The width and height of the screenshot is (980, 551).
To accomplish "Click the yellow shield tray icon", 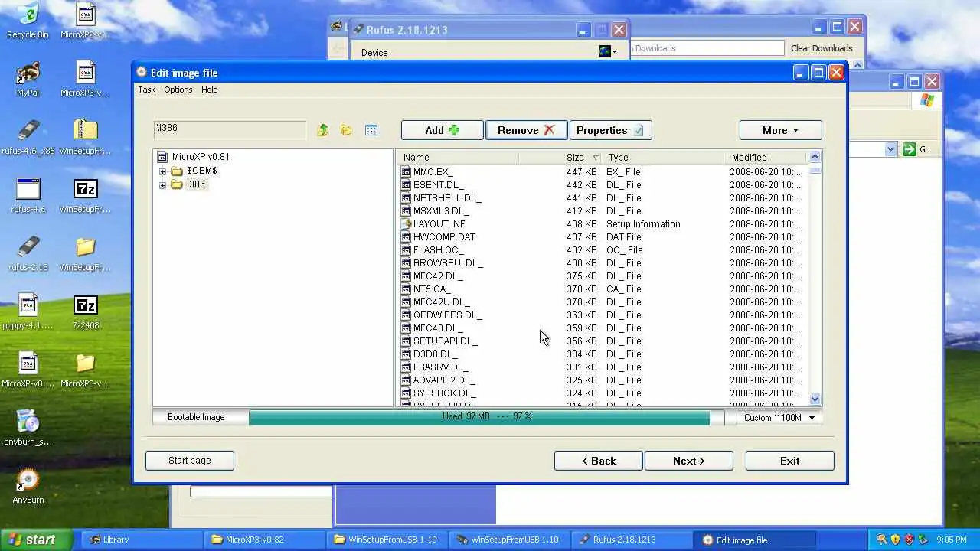I will pyautogui.click(x=895, y=540).
